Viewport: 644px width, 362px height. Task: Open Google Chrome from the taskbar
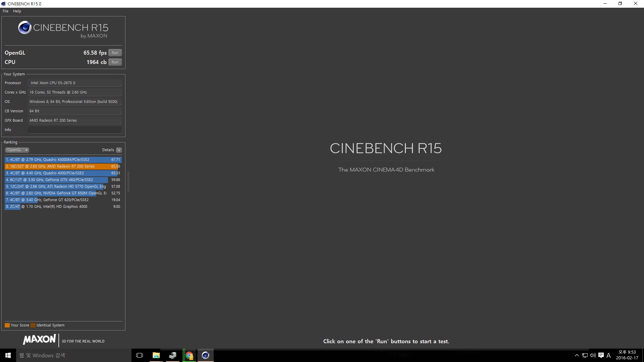(189, 355)
